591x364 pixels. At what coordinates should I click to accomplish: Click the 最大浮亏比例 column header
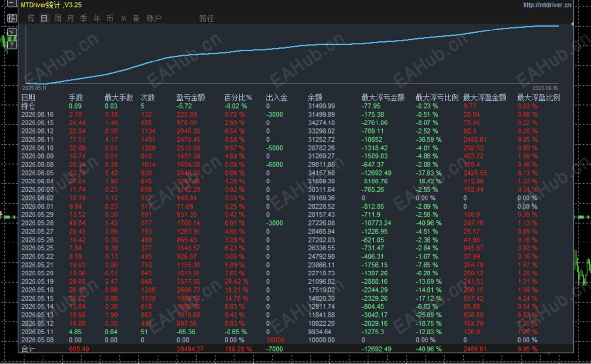click(437, 98)
